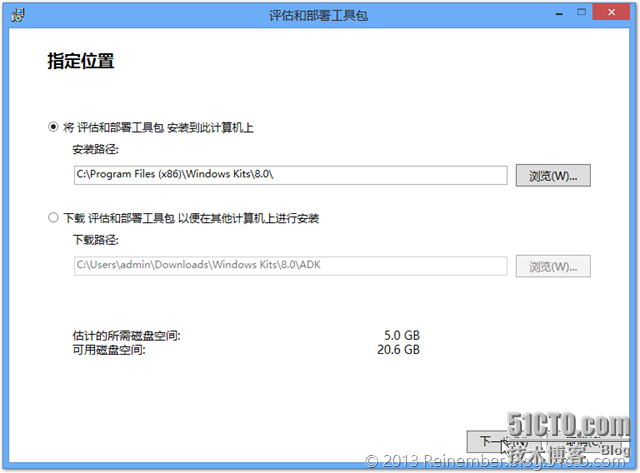Minimize the deployment toolkit window
This screenshot has height=473, width=640.
coord(559,14)
